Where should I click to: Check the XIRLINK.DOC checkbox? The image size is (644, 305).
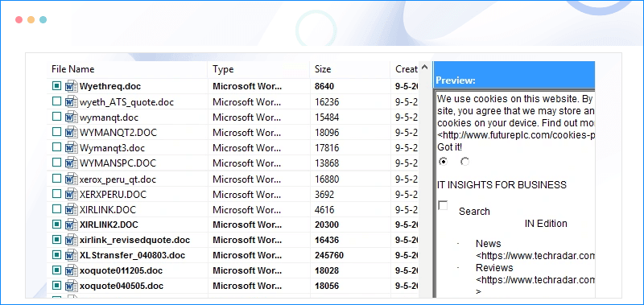coord(56,209)
